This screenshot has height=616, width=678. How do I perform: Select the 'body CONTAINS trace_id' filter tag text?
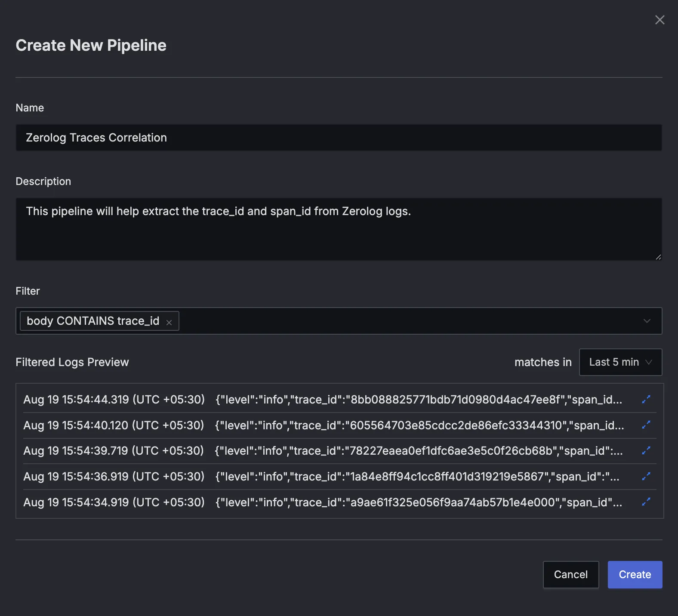tap(93, 321)
